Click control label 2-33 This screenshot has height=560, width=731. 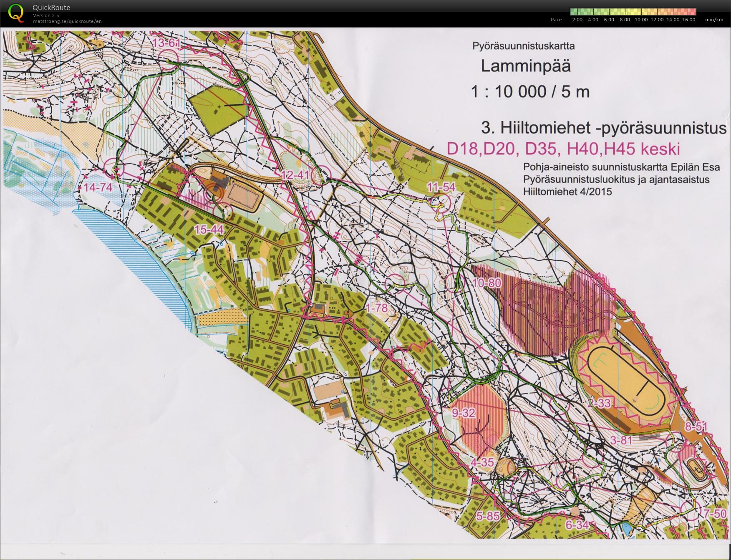(x=599, y=403)
